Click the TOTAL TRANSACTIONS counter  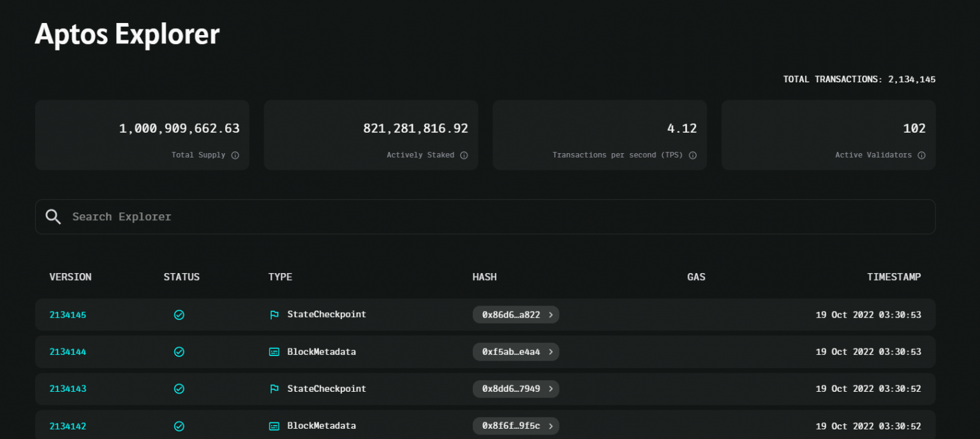pos(859,78)
